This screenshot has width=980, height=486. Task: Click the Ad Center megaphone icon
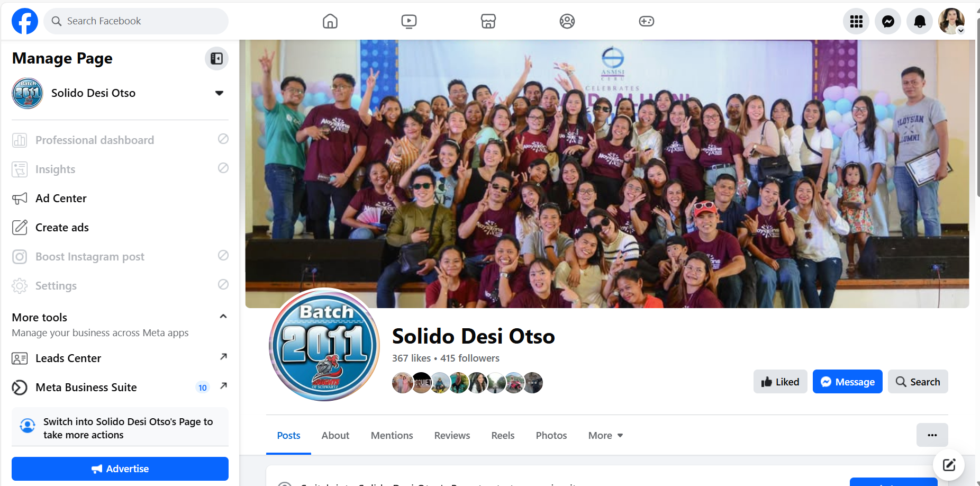point(20,199)
